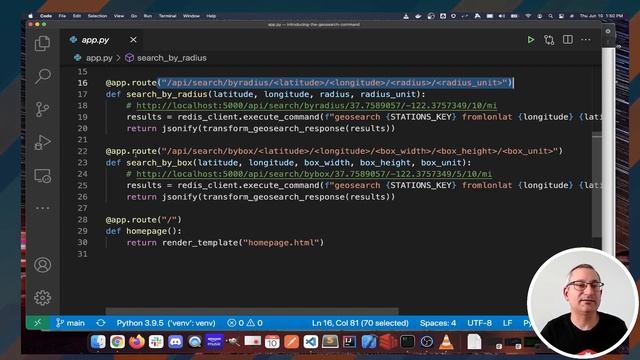Place cursor on def homepage(): line
Viewport: 640px width, 360px height.
click(143, 231)
